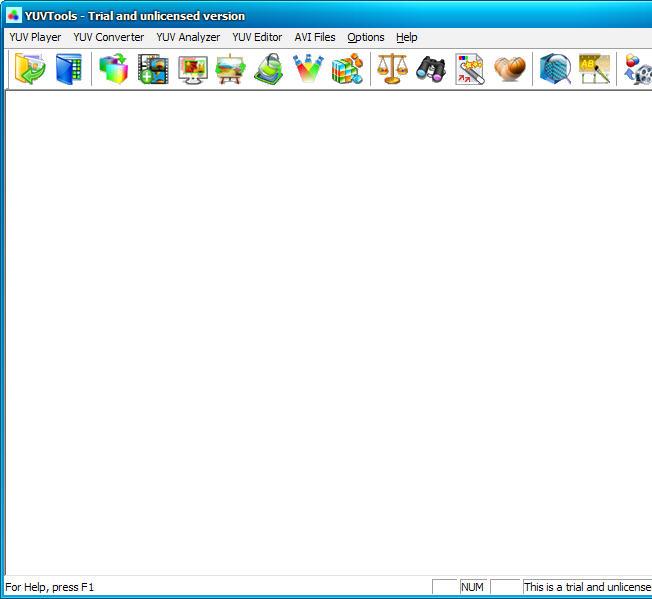Screen dimensions: 652x599
Task: Click the magnifier over blue cube icon
Action: coord(555,69)
